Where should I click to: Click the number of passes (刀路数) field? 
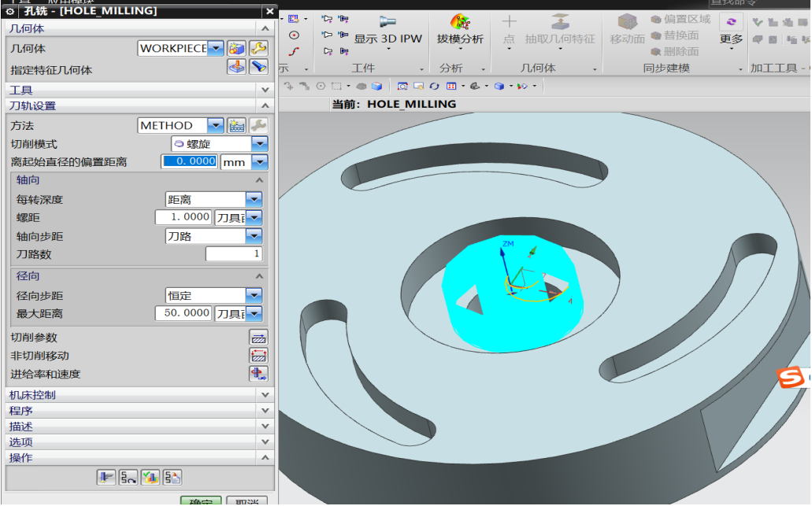coord(234,253)
